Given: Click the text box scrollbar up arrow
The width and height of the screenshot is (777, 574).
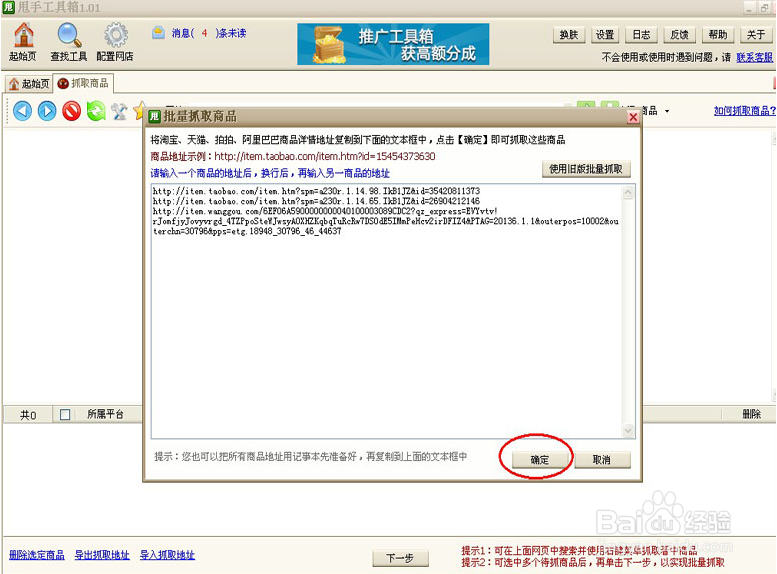Looking at the screenshot, I should (628, 192).
